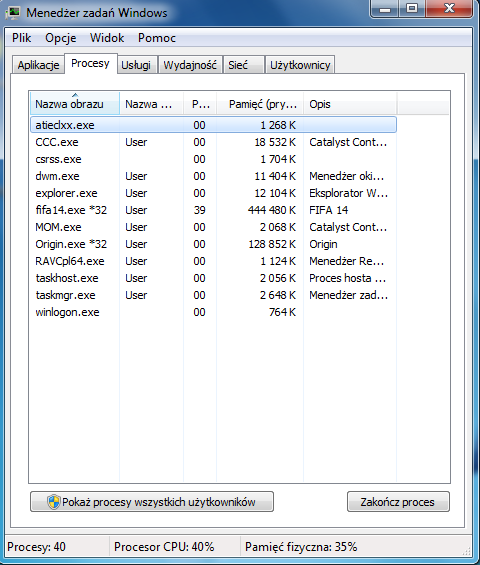Viewport: 480px width, 565px height.
Task: Click the 18 532 K memory value
Action: coord(275,142)
